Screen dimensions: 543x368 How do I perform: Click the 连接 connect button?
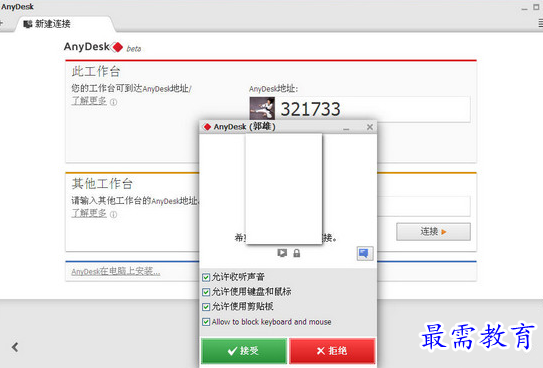(x=433, y=232)
